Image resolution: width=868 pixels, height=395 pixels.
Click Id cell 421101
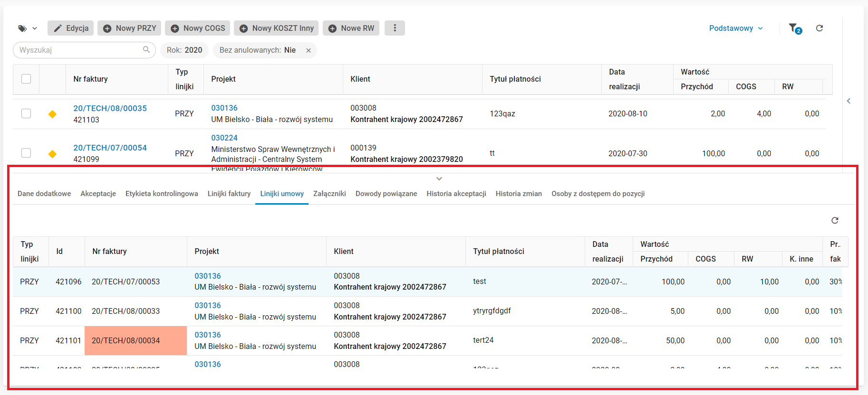pyautogui.click(x=68, y=340)
